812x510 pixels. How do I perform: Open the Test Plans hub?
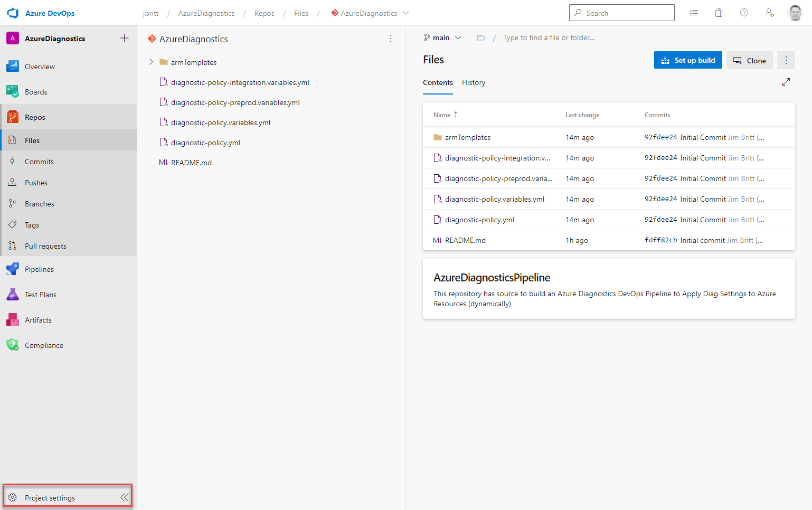click(68, 295)
